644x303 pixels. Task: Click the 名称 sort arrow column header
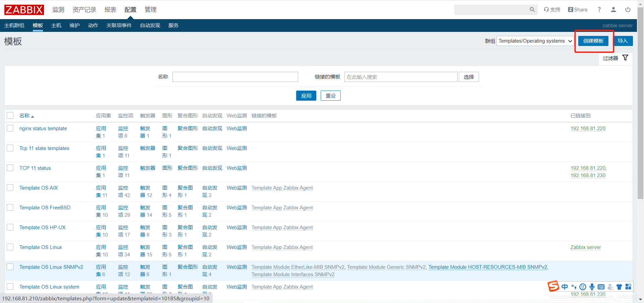(x=27, y=116)
